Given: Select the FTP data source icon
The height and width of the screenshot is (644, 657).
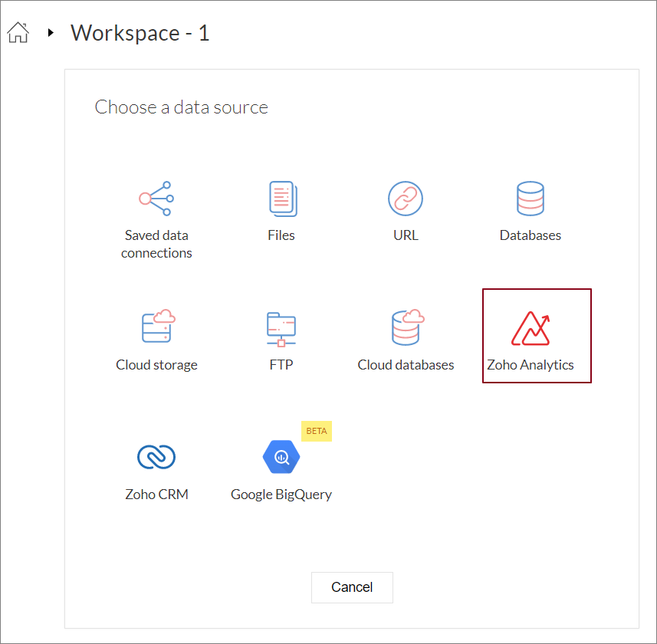Looking at the screenshot, I should click(281, 330).
